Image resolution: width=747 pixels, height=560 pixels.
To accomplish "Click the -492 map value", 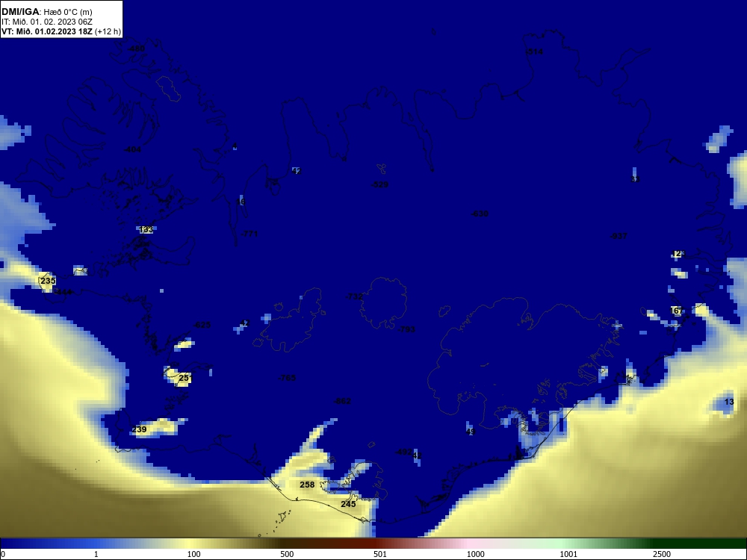I will 404,452.
